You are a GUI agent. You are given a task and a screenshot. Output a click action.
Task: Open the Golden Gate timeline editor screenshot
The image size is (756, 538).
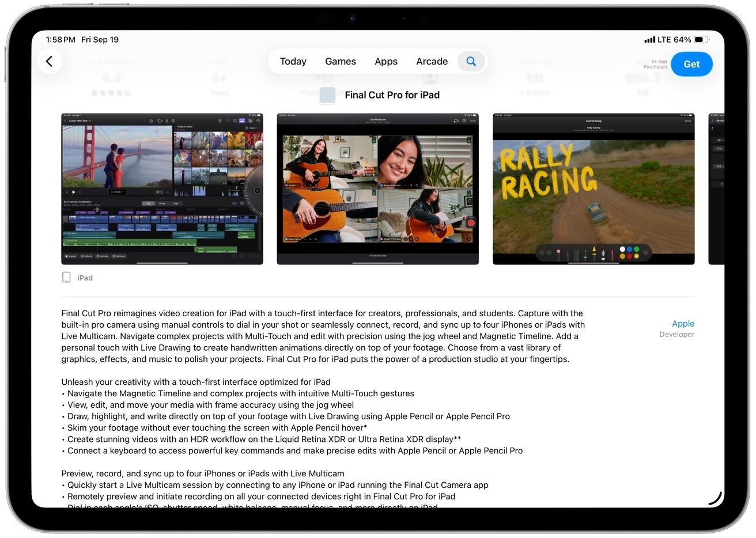[162, 189]
